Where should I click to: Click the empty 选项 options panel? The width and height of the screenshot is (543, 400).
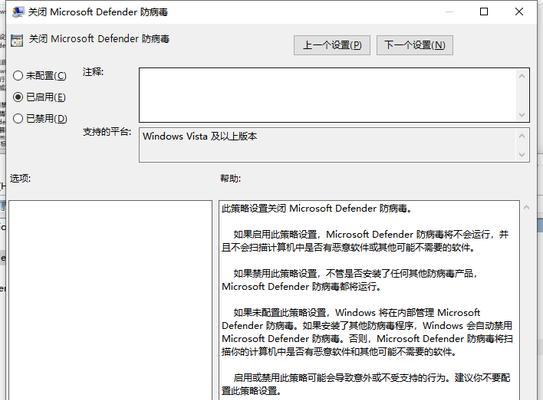(110, 300)
